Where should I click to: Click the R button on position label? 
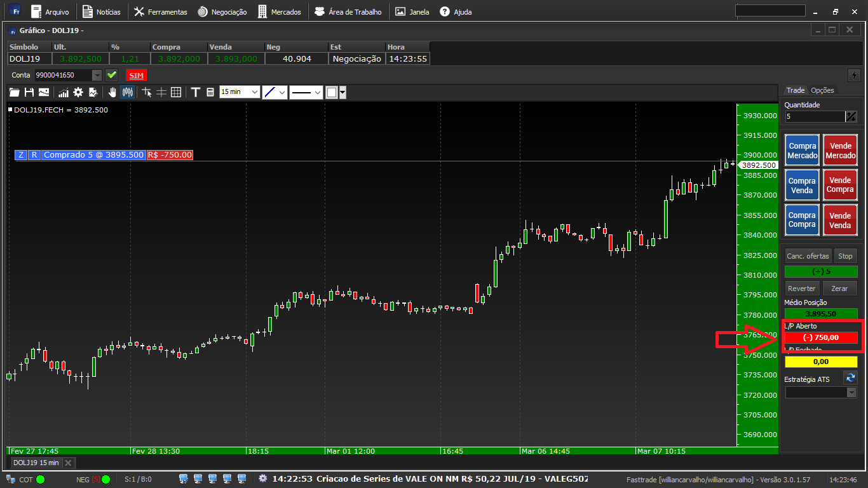click(x=34, y=155)
